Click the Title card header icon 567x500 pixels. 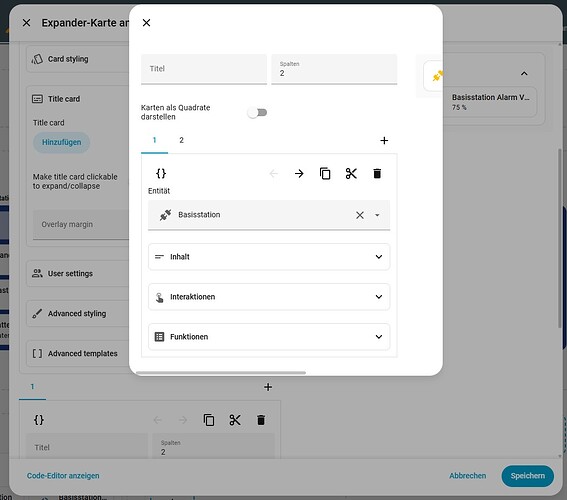(x=37, y=99)
